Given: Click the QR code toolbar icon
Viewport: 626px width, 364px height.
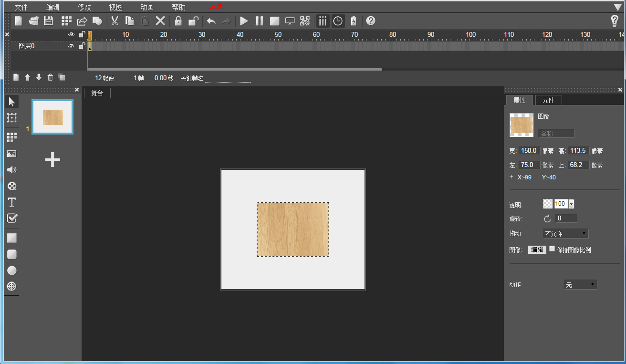Looking at the screenshot, I should coord(305,21).
